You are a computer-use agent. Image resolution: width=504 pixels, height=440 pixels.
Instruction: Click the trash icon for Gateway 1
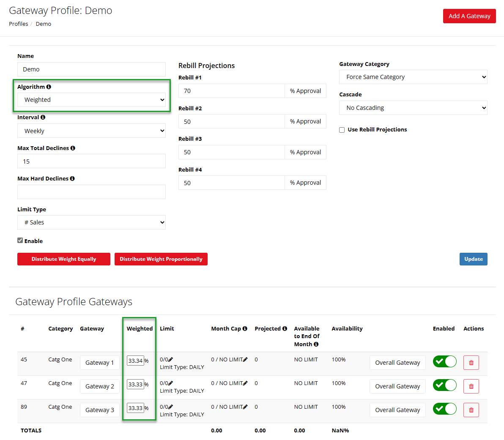[x=471, y=363]
